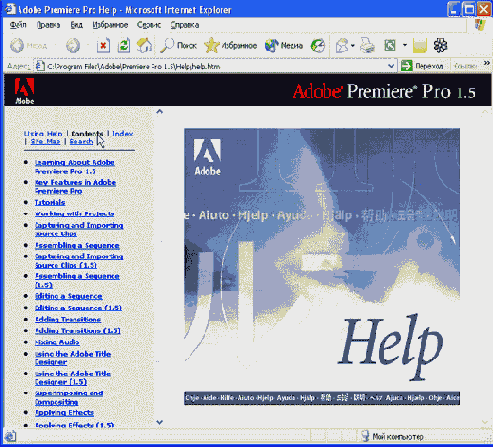Click the Back navigation arrow icon

17,45
